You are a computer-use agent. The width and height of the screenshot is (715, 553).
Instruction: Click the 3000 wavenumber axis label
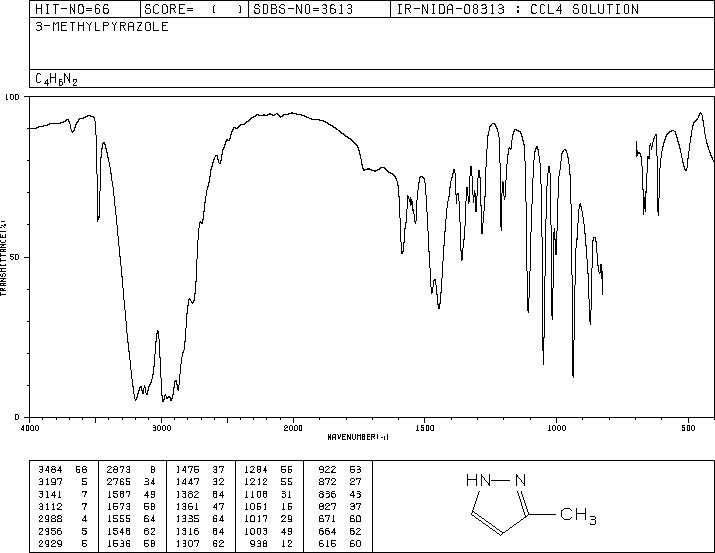[x=161, y=428]
